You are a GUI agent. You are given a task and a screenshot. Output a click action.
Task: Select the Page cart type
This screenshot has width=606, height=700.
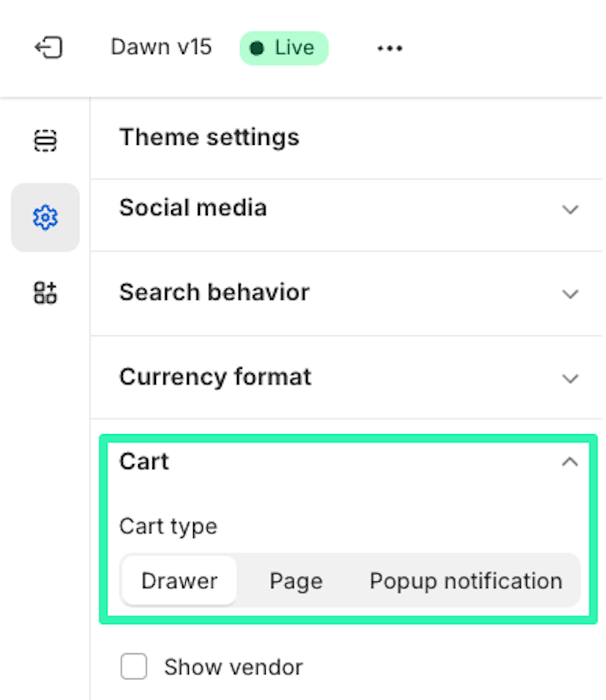pyautogui.click(x=296, y=581)
